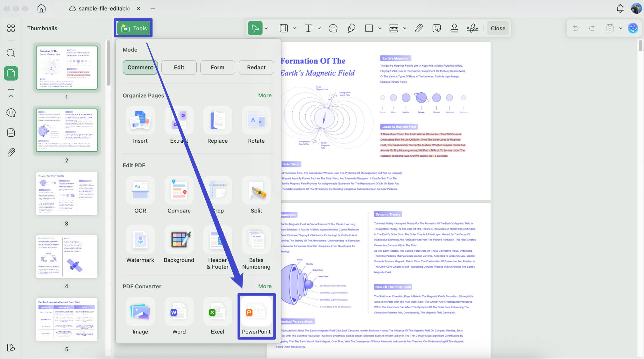This screenshot has height=359, width=644.
Task: Open the stamp tool
Action: coord(454,28)
